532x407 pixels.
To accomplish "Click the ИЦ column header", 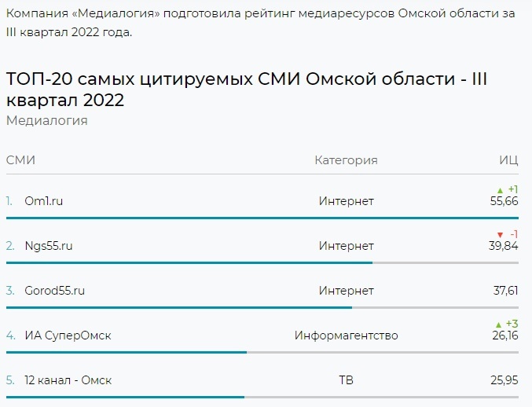I will click(508, 160).
